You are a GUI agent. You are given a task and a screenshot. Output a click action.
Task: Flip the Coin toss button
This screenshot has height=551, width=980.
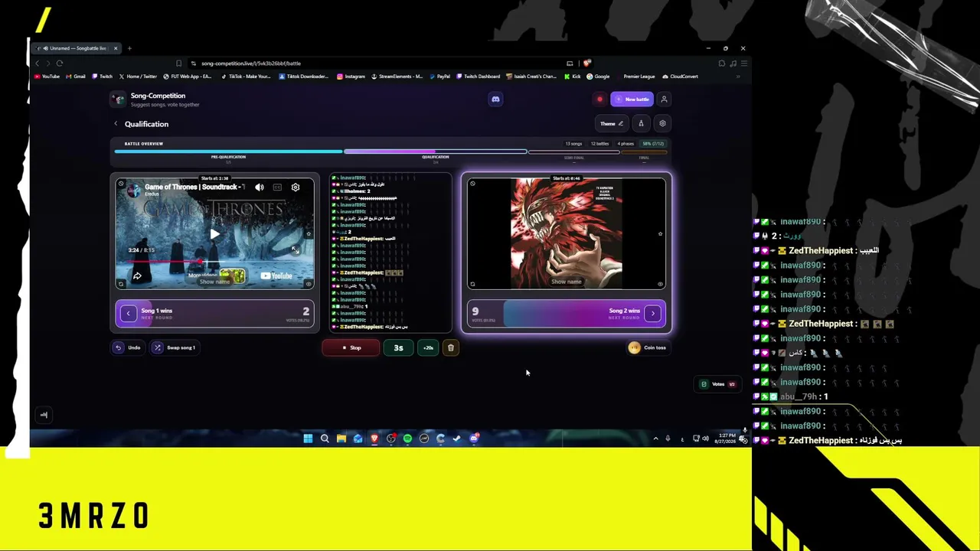[648, 347]
